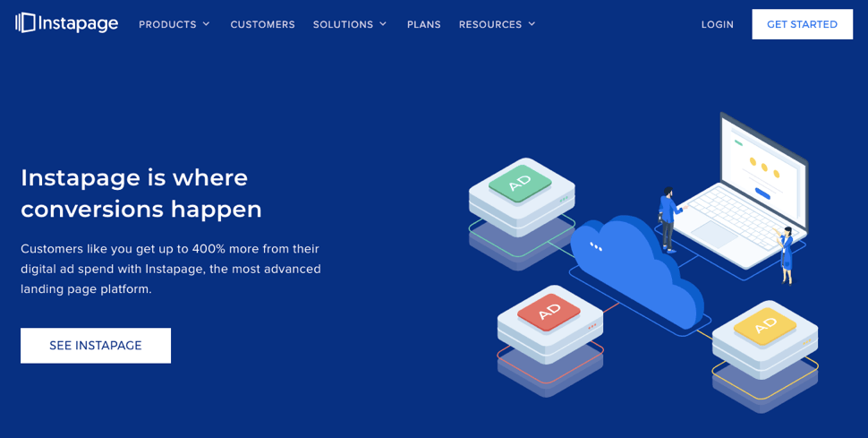Click the Instapage logo

coord(67,23)
